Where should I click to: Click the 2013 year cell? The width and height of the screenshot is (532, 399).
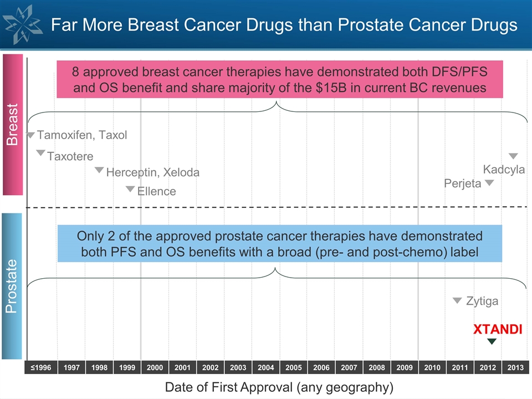(515, 367)
